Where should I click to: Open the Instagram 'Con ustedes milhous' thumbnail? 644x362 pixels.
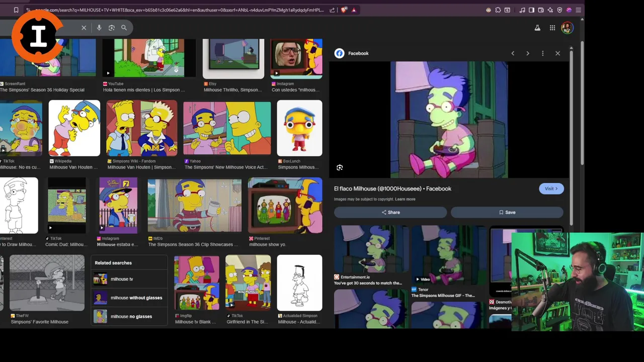pyautogui.click(x=296, y=58)
